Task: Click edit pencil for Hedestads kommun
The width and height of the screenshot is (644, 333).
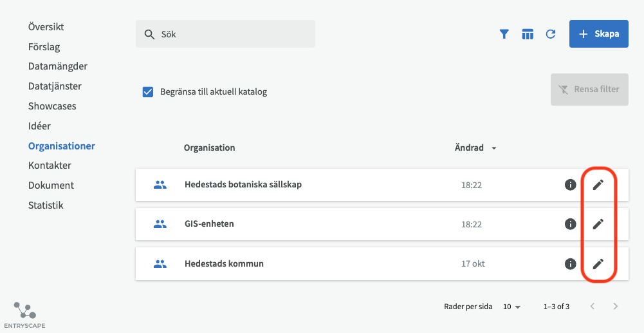Action: coord(598,263)
